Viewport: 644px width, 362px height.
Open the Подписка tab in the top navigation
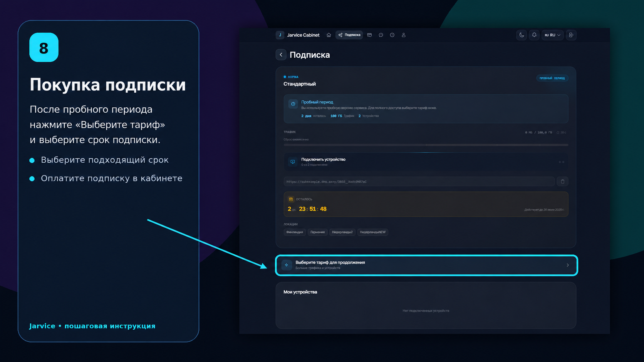tap(349, 35)
